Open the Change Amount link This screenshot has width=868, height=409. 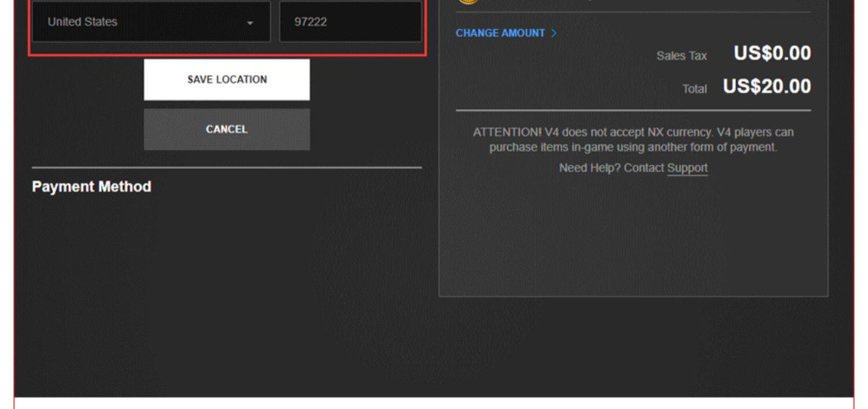501,33
